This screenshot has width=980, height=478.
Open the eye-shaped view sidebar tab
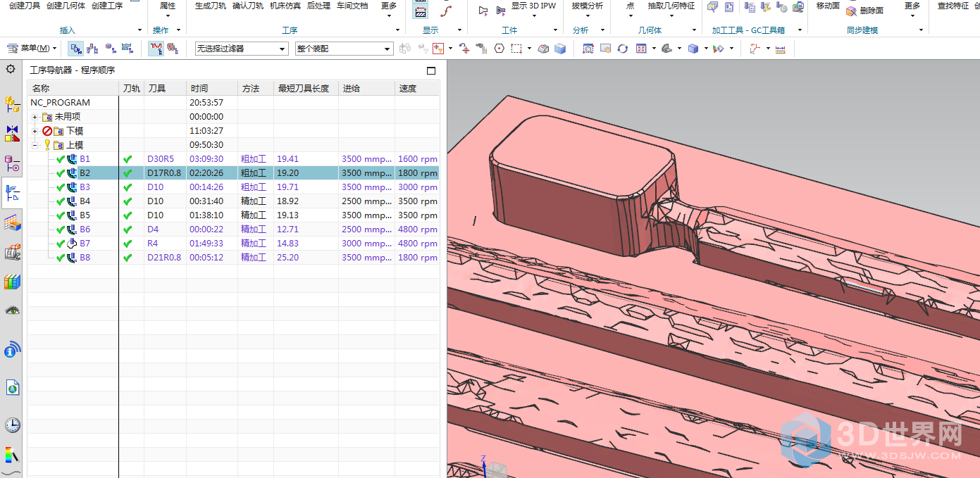click(12, 310)
